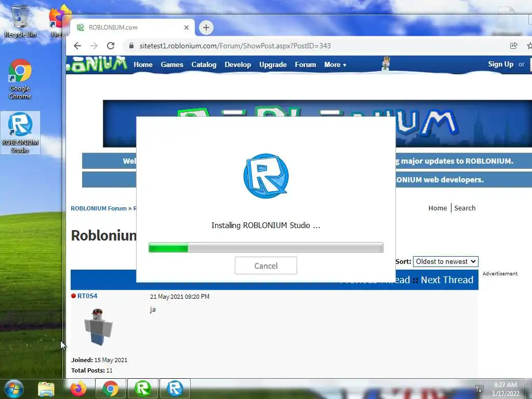532x399 pixels.
Task: Click the post body text 'ja'
Action: pos(153,310)
